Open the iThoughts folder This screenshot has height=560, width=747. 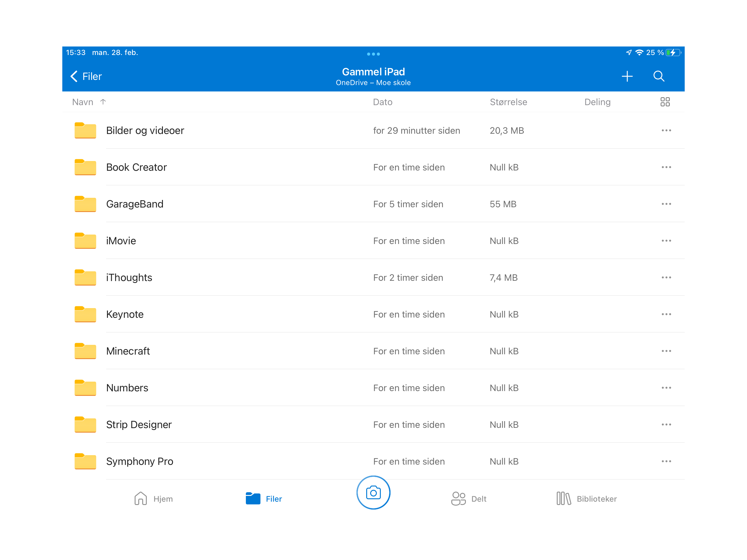(x=373, y=277)
